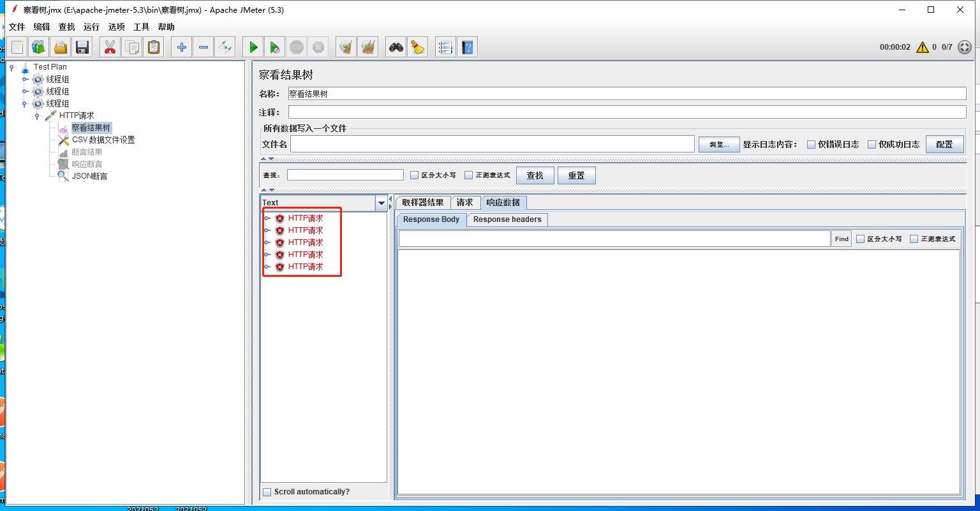
Task: Enable the 仅成功日志 checkbox
Action: [872, 144]
